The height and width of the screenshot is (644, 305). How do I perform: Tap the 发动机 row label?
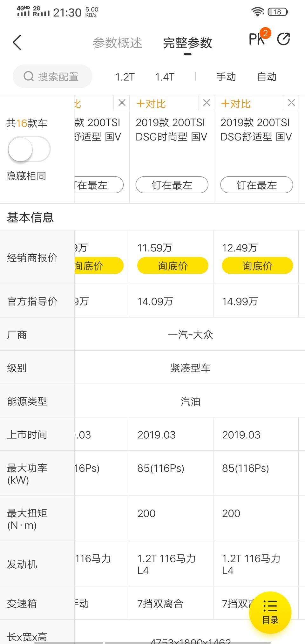22,564
